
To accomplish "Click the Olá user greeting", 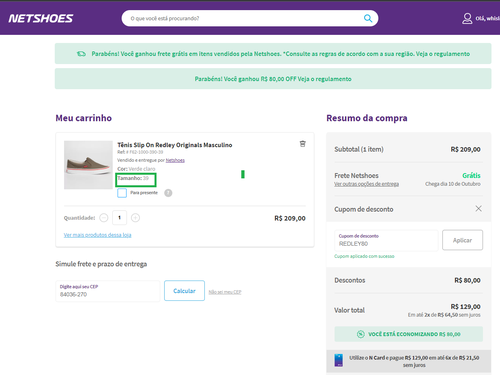I will [x=487, y=19].
